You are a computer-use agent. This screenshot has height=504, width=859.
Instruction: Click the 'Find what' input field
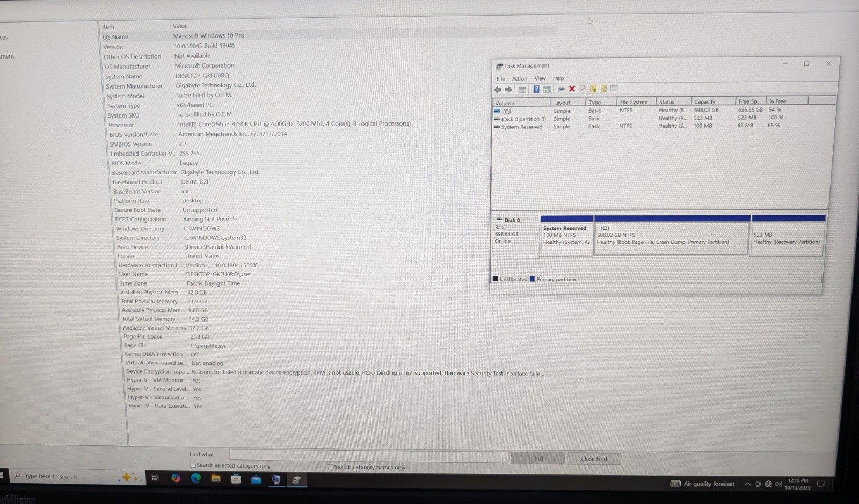(368, 456)
